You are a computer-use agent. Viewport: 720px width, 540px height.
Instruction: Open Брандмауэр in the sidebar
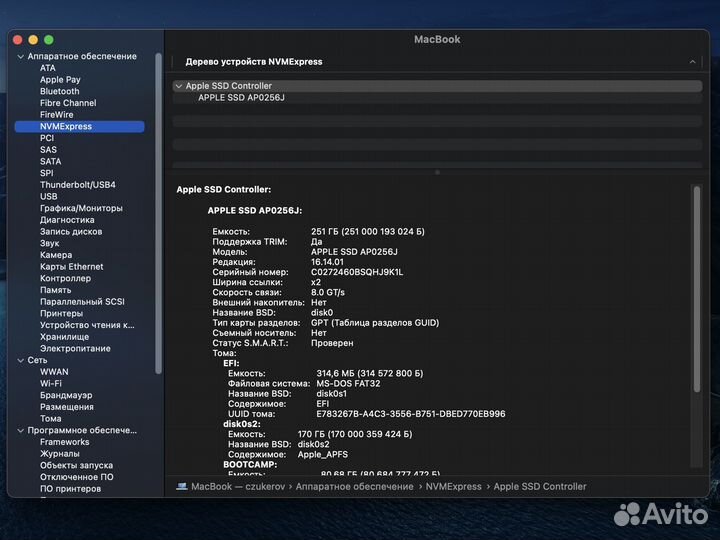(x=66, y=395)
